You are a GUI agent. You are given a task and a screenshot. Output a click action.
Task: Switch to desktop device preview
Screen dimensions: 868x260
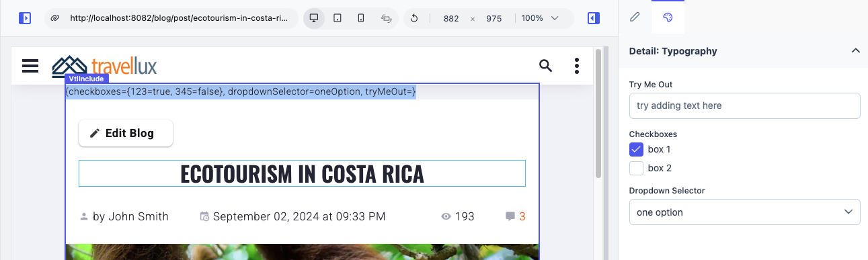pyautogui.click(x=313, y=18)
